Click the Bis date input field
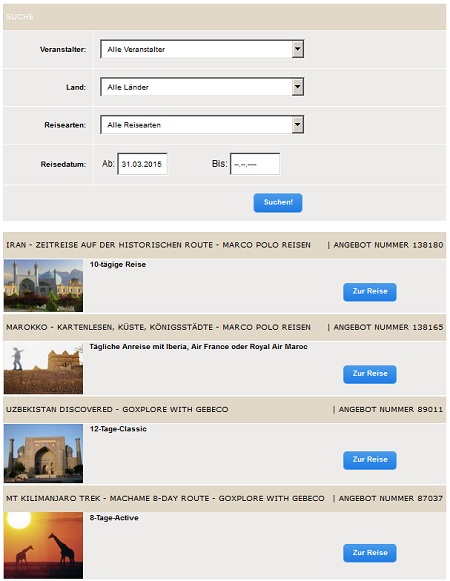 coord(255,164)
